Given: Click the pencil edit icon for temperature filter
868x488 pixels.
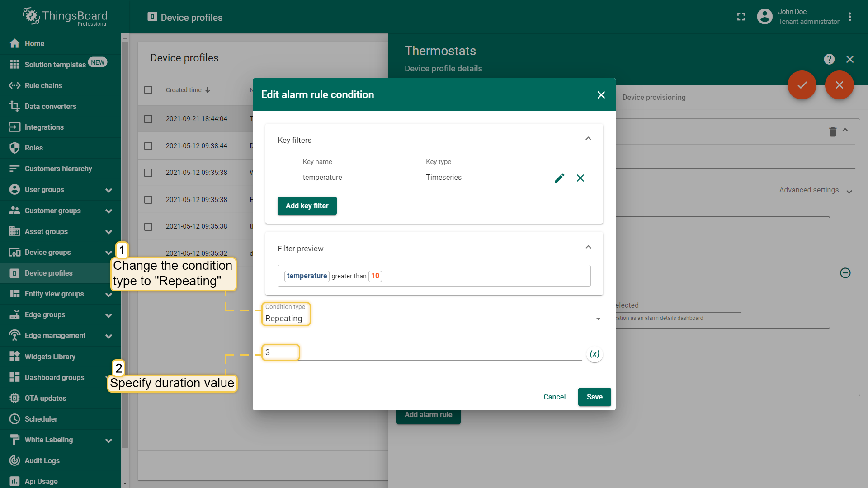Looking at the screenshot, I should tap(559, 178).
